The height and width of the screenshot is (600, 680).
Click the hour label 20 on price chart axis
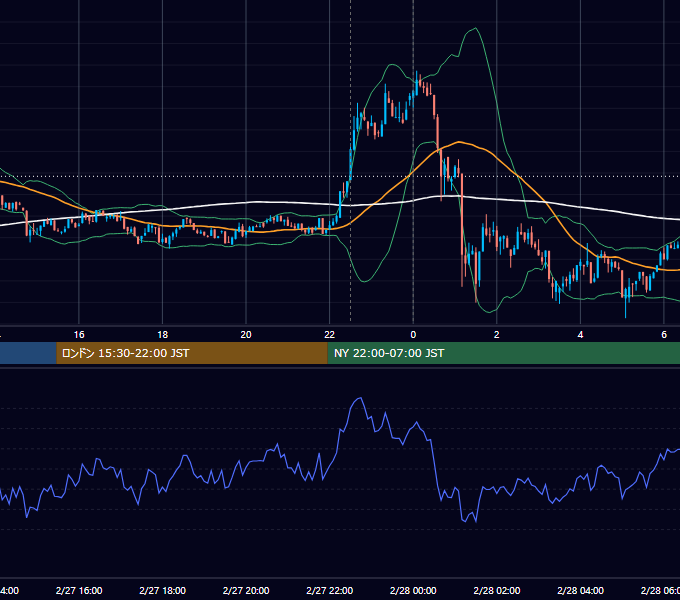(246, 335)
